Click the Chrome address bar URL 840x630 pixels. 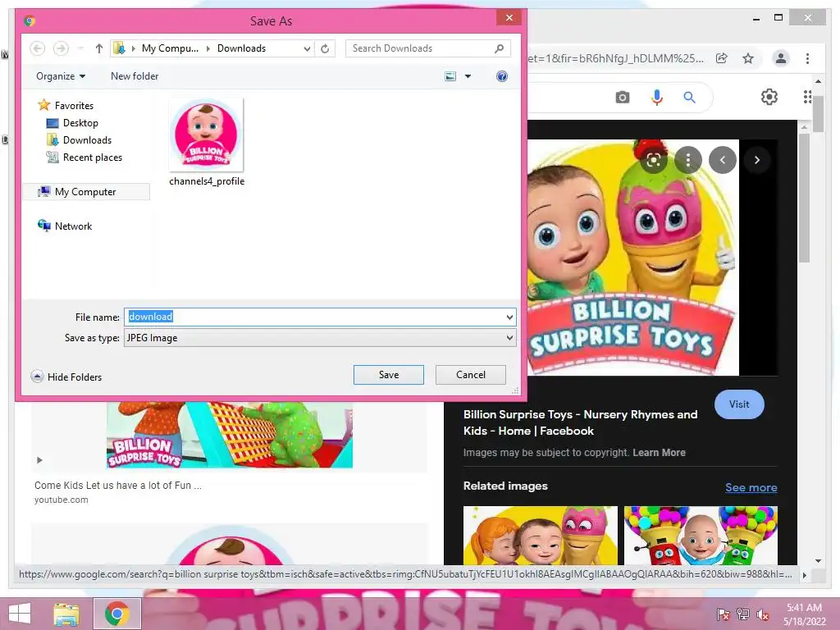(616, 58)
